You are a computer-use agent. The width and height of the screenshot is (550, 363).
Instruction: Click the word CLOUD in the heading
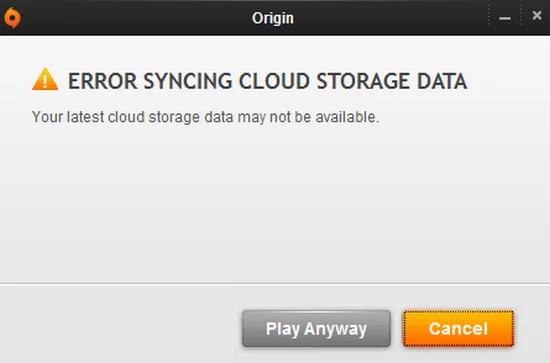click(274, 81)
